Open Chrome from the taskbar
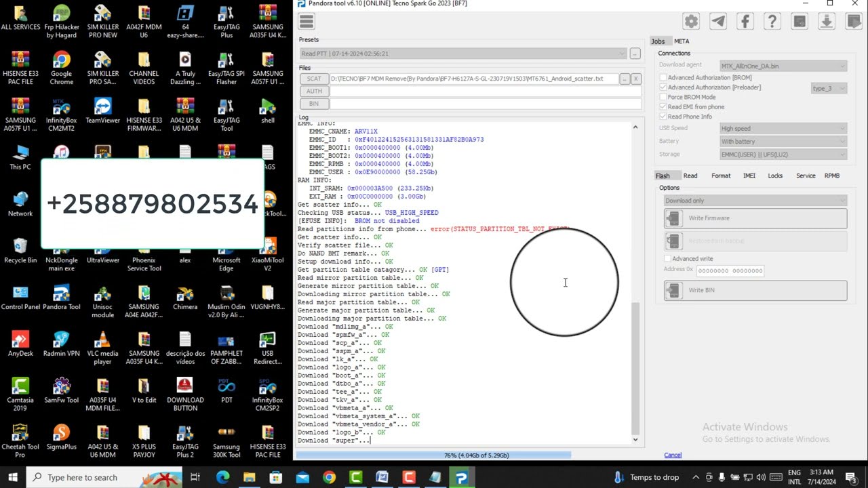Image resolution: width=868 pixels, height=488 pixels. 329,477
